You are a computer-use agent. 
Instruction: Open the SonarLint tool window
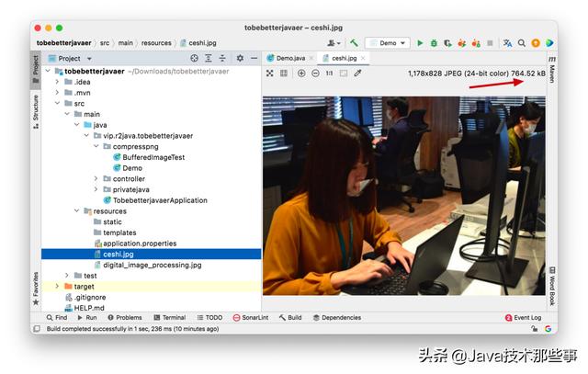(x=251, y=318)
